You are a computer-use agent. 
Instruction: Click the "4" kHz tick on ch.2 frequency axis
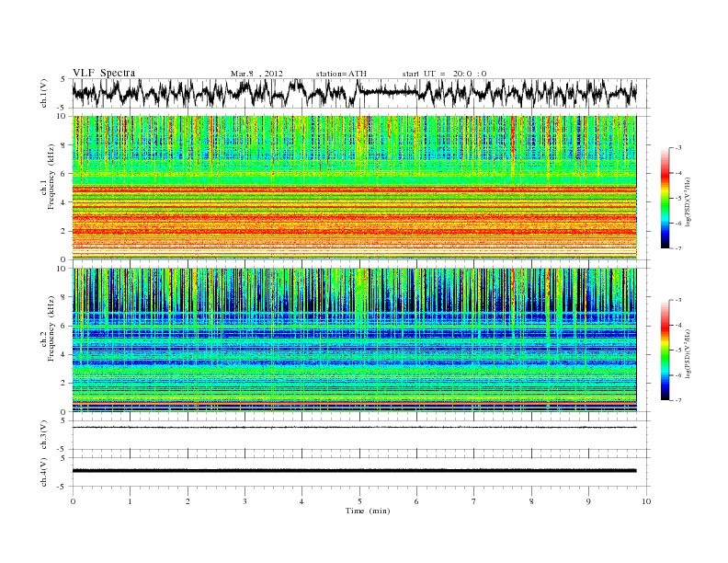[63, 354]
